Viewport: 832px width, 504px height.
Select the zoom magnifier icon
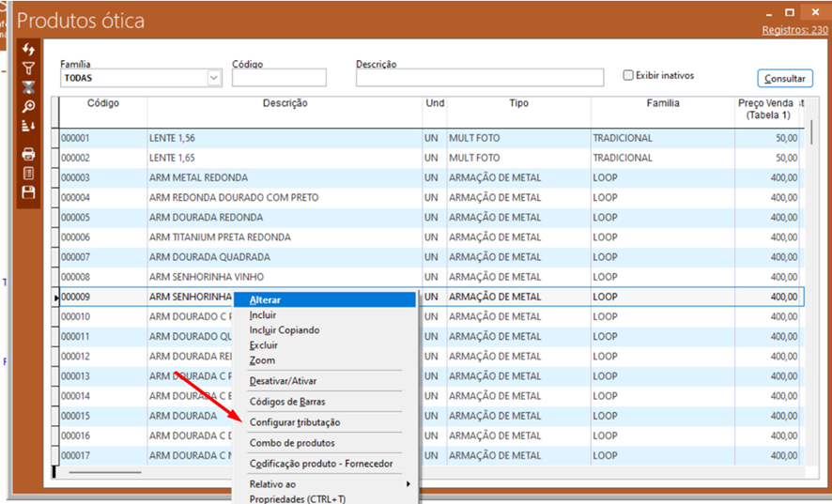click(28, 107)
